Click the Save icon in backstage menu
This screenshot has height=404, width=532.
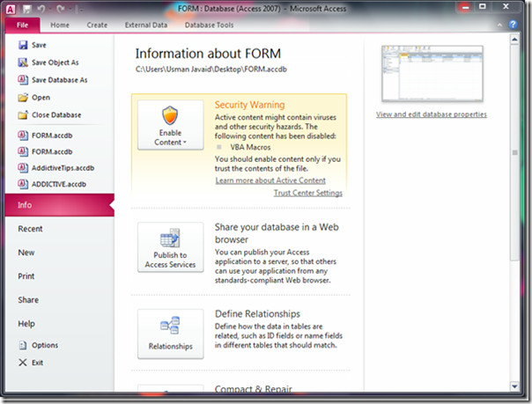pyautogui.click(x=23, y=45)
